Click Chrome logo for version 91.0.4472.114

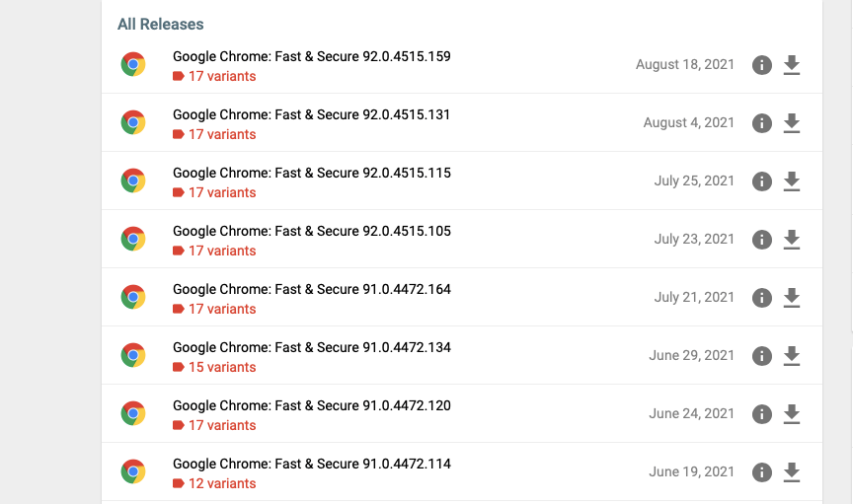pyautogui.click(x=133, y=471)
